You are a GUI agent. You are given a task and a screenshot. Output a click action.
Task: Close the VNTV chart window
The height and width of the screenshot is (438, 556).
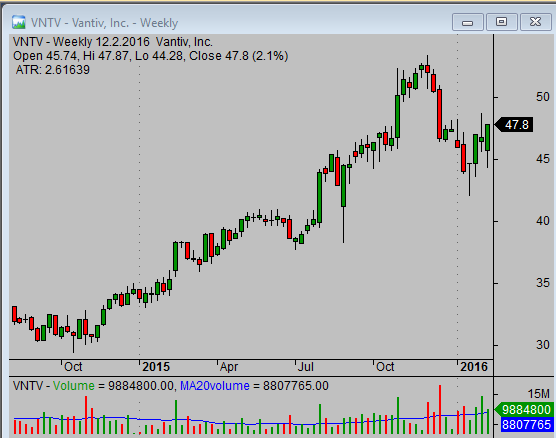[x=535, y=22]
